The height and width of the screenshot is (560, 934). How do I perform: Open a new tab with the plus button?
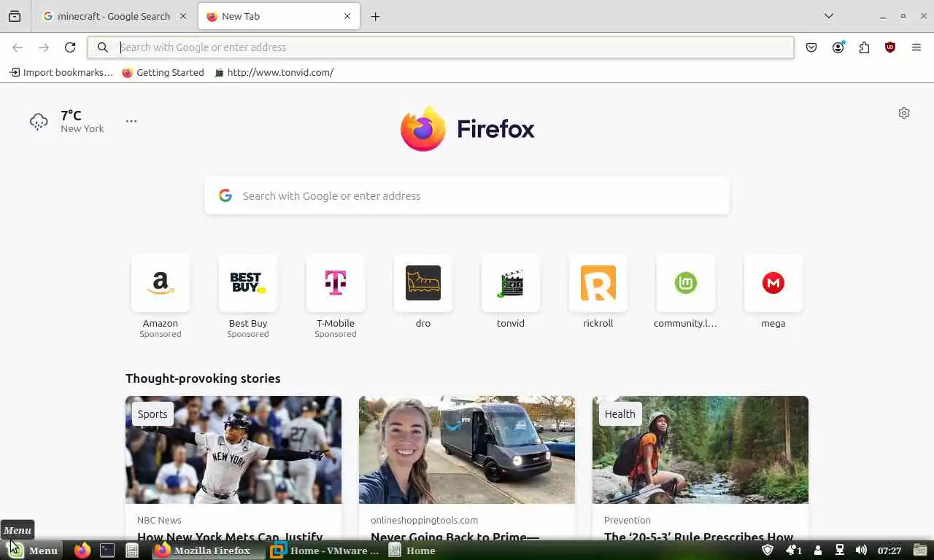pyautogui.click(x=375, y=16)
